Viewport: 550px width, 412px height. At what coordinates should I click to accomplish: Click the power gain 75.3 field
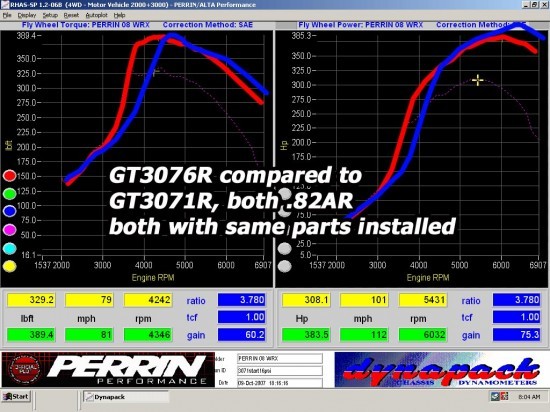[516, 335]
